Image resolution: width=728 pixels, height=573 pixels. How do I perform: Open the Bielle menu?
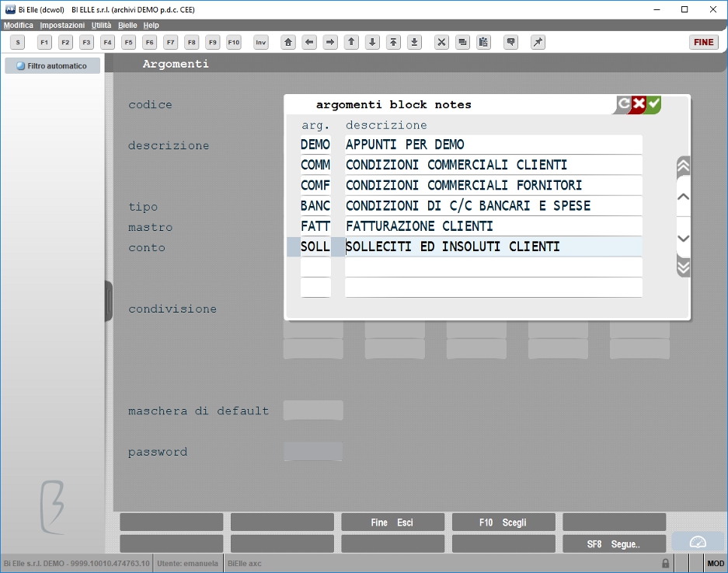[127, 25]
